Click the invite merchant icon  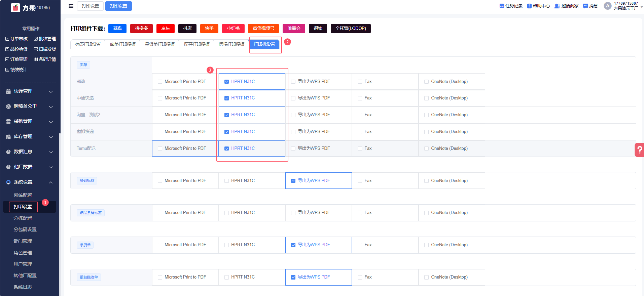click(x=557, y=6)
